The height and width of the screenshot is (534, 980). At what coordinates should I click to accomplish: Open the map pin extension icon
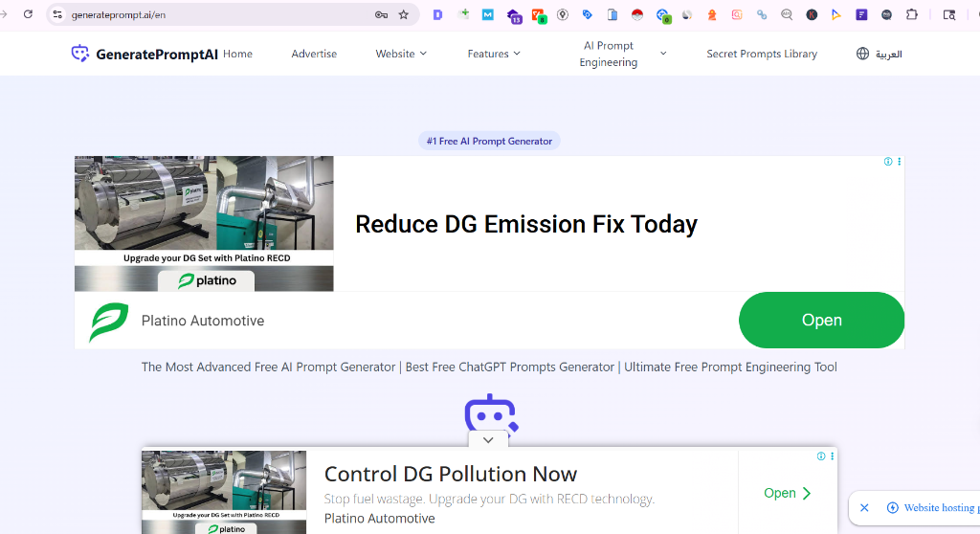point(563,14)
